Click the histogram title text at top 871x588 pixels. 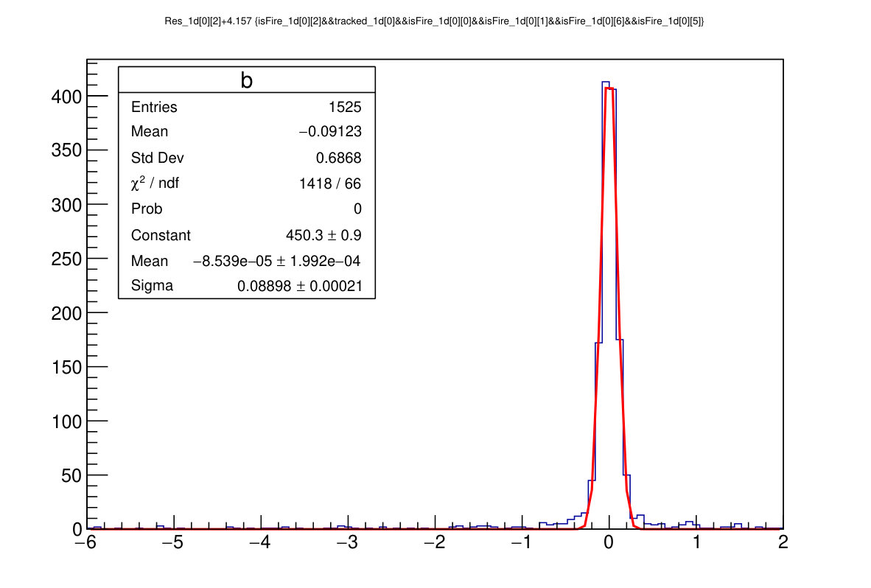(434, 21)
